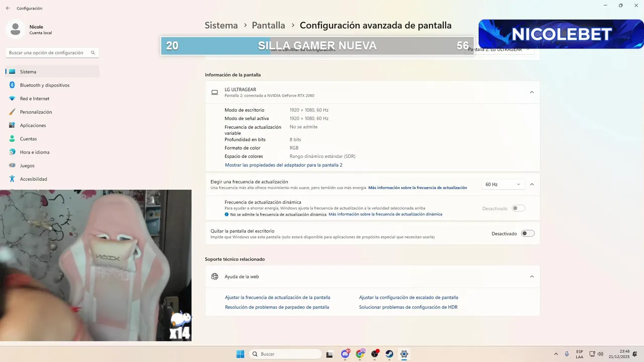
Task: Click the Juegos controller icon
Action: tap(12, 165)
